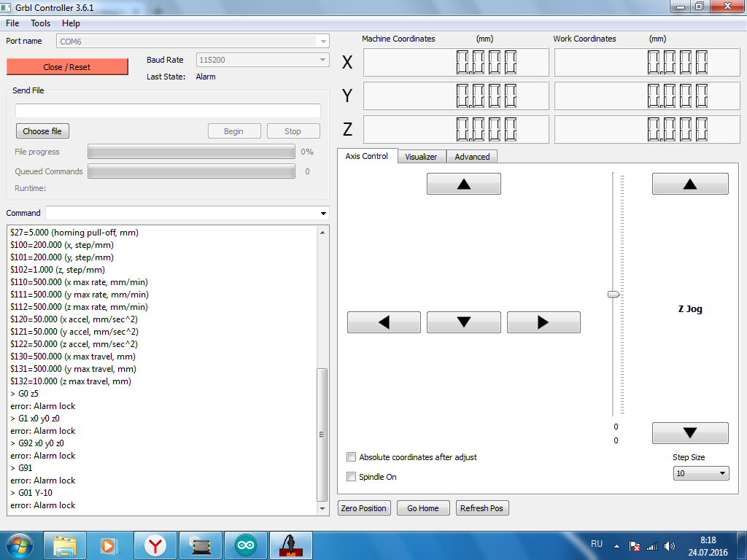Click the Send File path text box

click(x=169, y=111)
